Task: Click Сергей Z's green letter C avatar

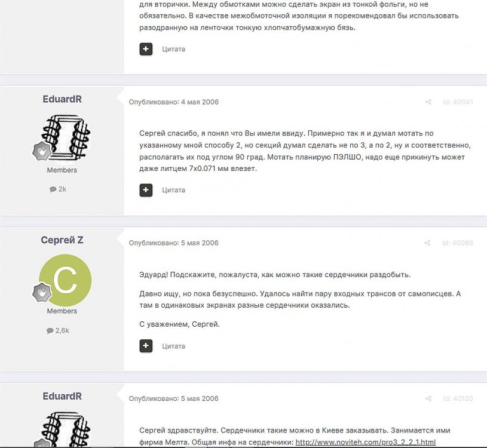Action: (x=65, y=280)
